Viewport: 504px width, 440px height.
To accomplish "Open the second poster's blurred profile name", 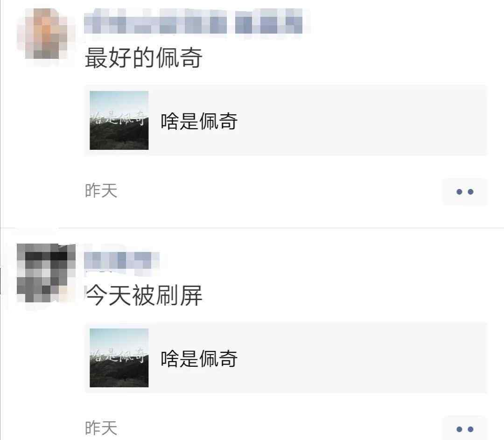I will click(122, 260).
